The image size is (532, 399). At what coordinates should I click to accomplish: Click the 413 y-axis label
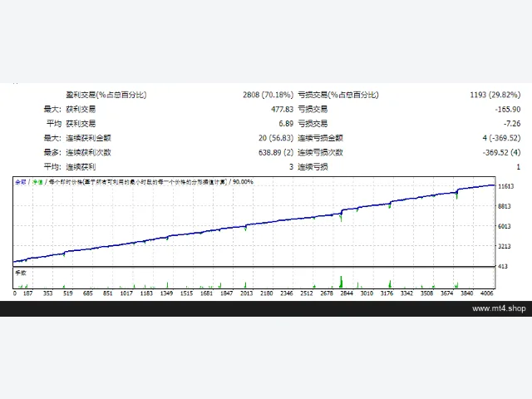tap(503, 266)
